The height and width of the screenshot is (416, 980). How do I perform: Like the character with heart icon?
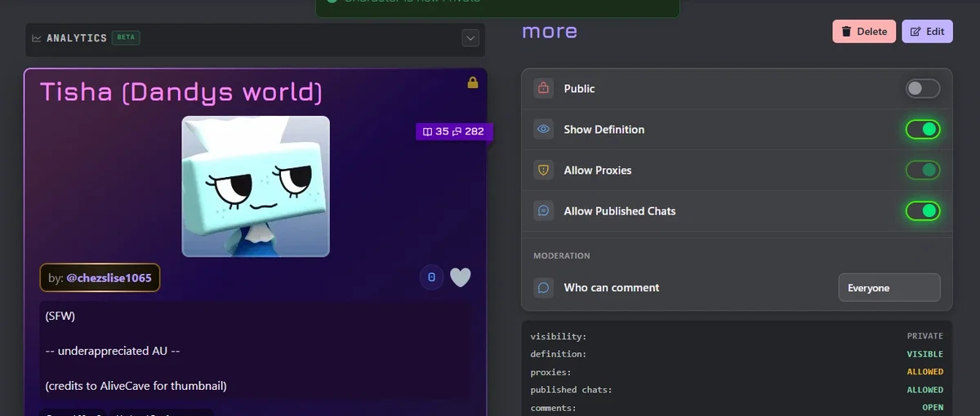[x=461, y=278]
